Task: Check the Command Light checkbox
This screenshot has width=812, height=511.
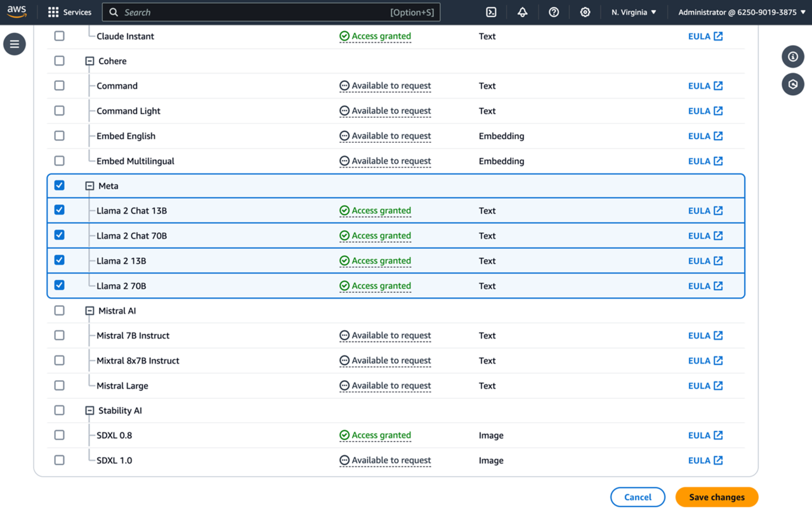Action: [60, 110]
